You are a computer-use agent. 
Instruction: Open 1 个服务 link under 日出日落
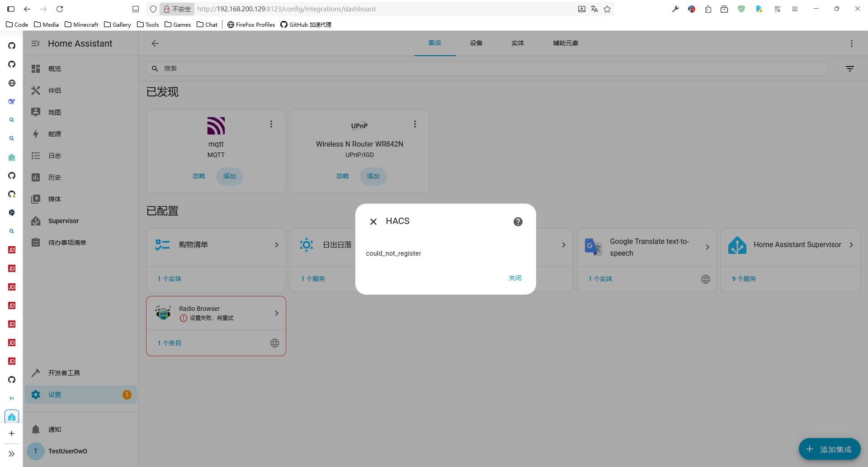pyautogui.click(x=313, y=279)
